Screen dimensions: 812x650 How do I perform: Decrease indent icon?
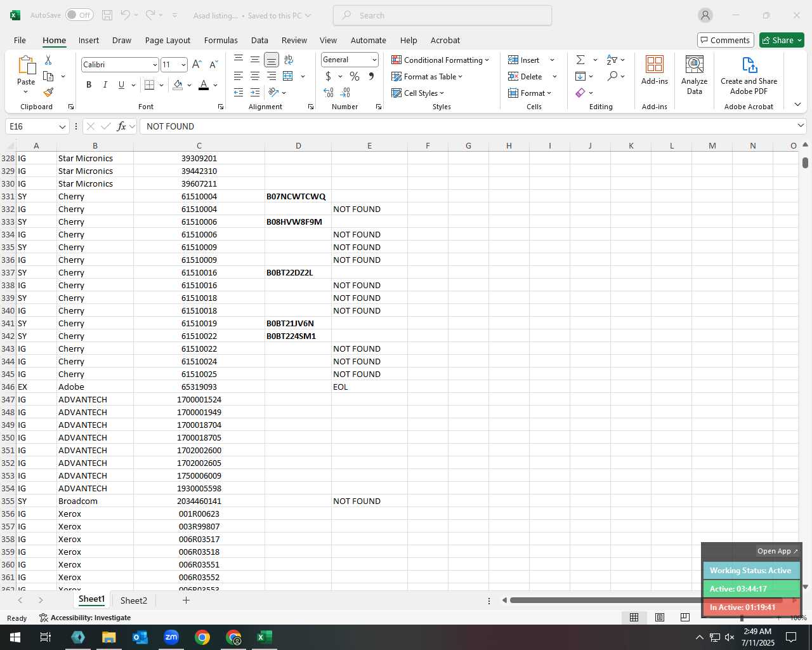(239, 93)
